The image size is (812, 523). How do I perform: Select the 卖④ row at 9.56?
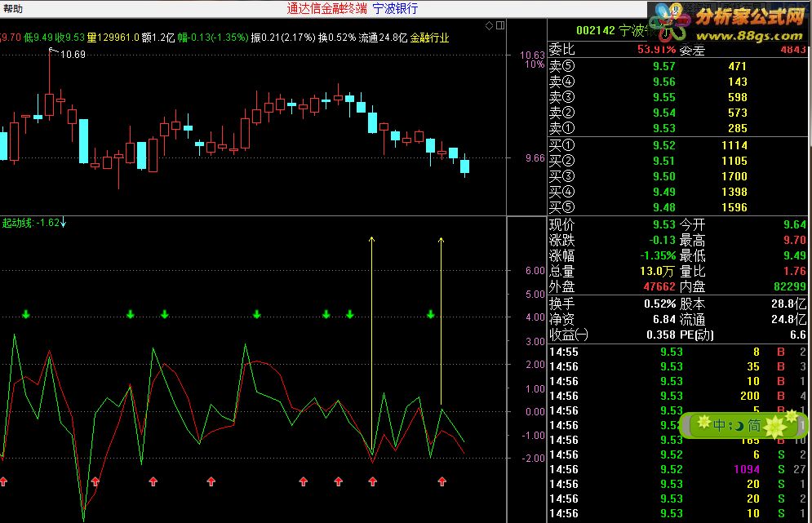[x=677, y=82]
